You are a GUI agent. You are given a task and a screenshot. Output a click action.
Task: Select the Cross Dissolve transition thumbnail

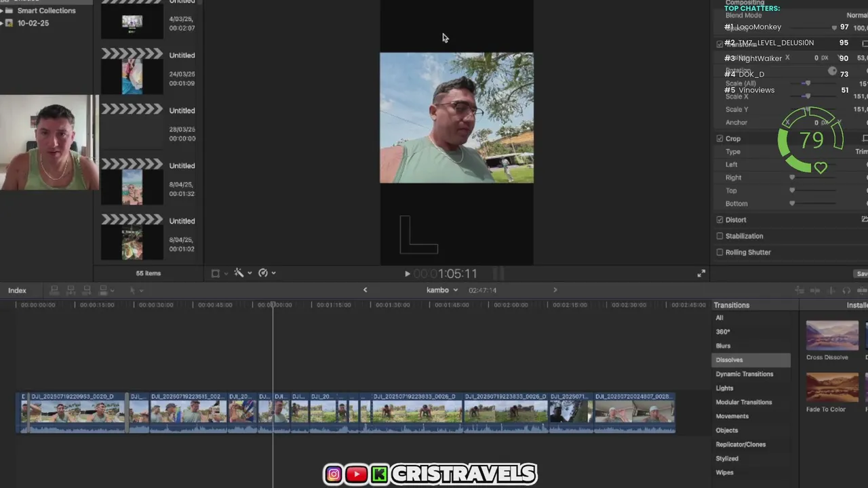click(832, 335)
